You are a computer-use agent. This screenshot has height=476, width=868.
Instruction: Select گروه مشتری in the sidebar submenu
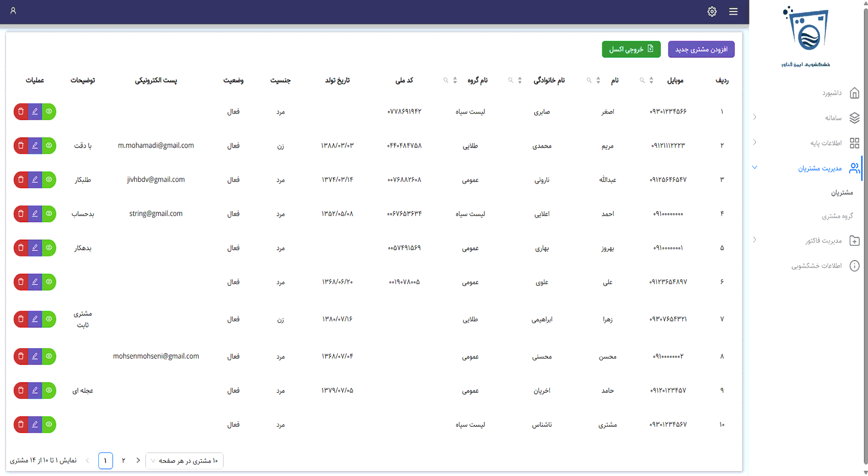coord(837,216)
